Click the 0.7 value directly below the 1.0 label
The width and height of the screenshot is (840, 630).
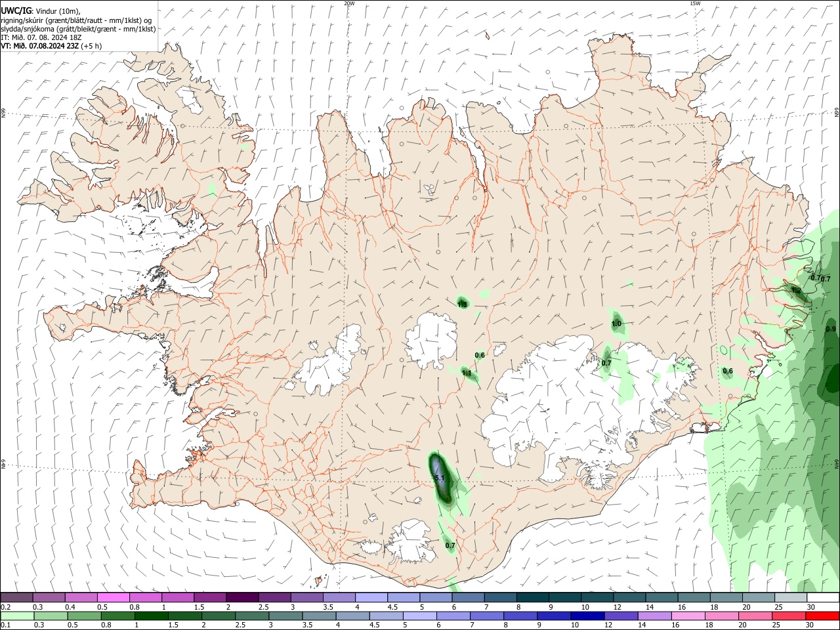[x=606, y=363]
